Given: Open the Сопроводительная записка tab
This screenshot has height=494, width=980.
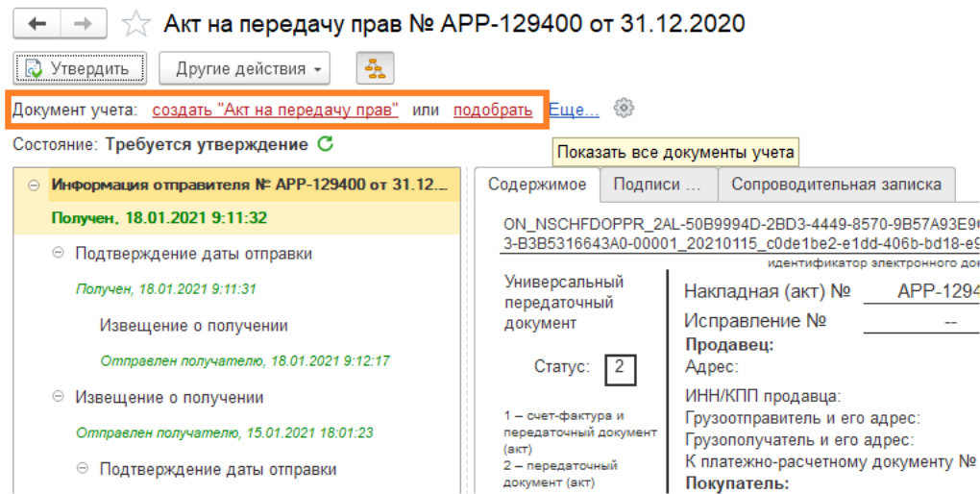Looking at the screenshot, I should [832, 185].
